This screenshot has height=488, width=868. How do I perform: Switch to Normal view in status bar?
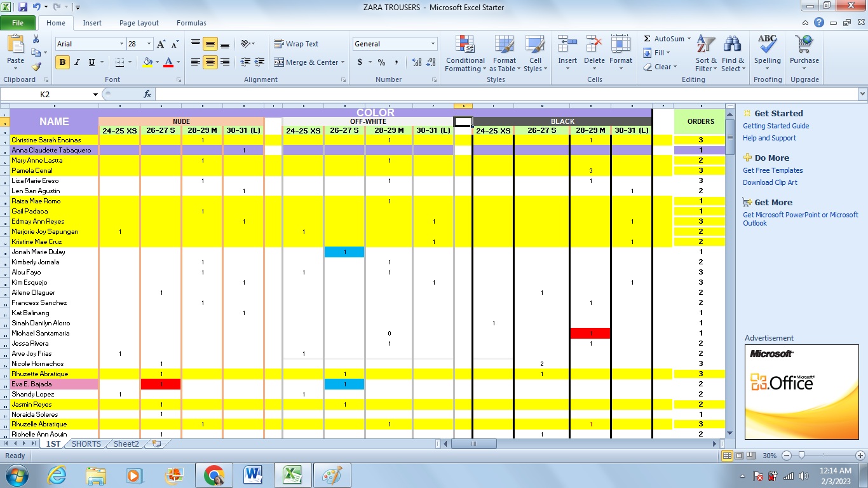[x=728, y=456]
